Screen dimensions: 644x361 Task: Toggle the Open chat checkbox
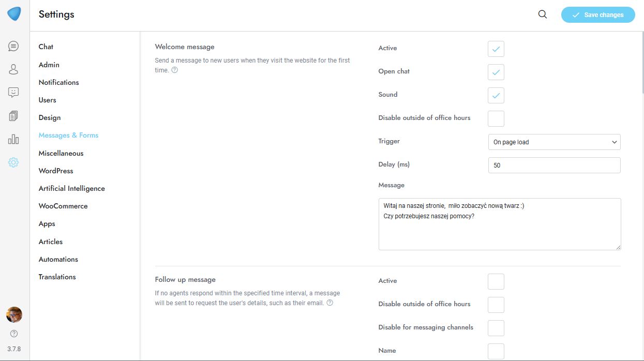pos(496,72)
